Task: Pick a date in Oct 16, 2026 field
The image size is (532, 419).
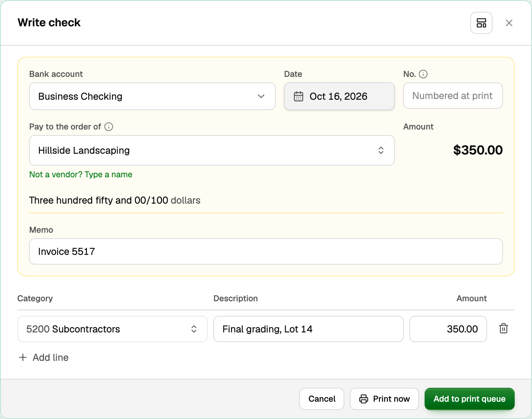Action: [x=339, y=96]
